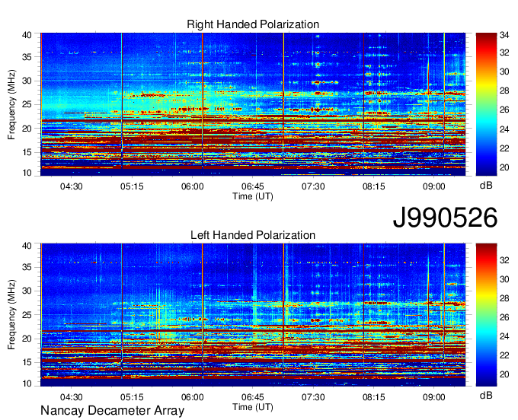Click the 35 frequency tick of the top plot
Viewport: 518px width, 420px height.
[27, 57]
